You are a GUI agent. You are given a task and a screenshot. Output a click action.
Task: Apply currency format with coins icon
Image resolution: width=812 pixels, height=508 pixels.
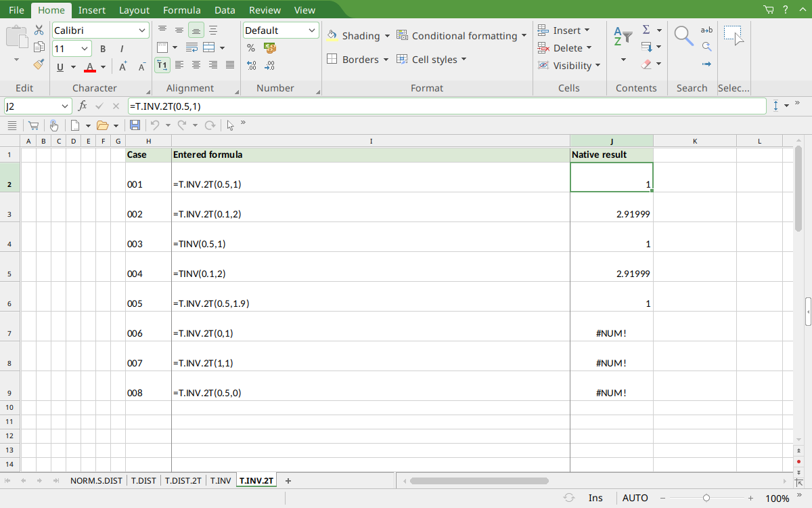point(270,48)
